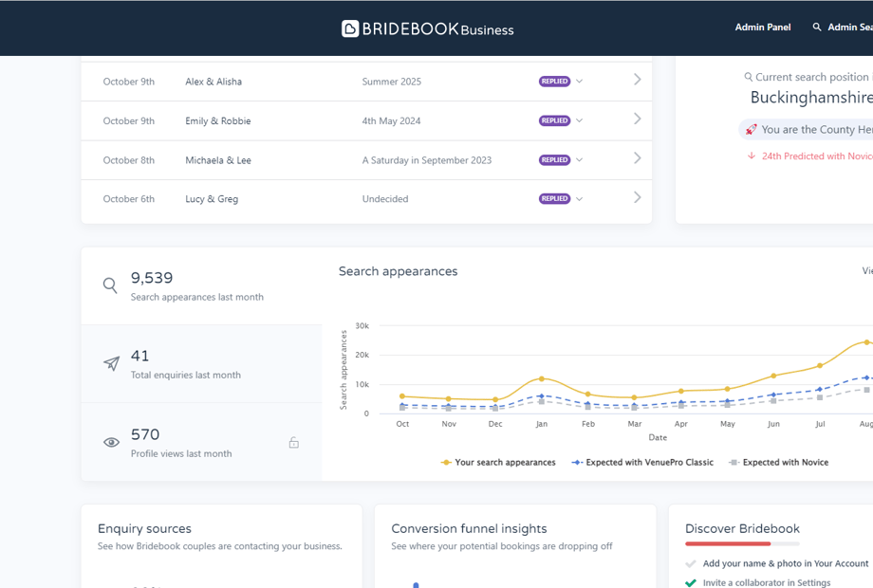Click the padlock icon beside profile views
Viewport: 873px width, 588px height.
pyautogui.click(x=294, y=443)
